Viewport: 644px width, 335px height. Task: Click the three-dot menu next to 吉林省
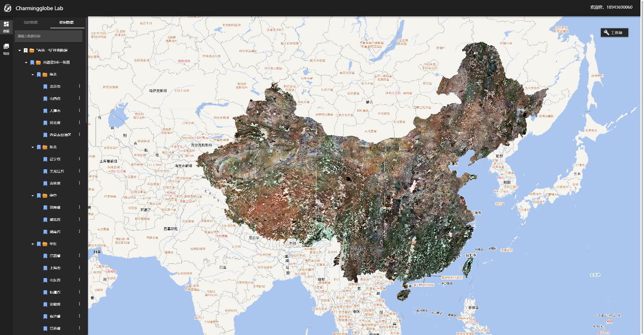tap(79, 183)
